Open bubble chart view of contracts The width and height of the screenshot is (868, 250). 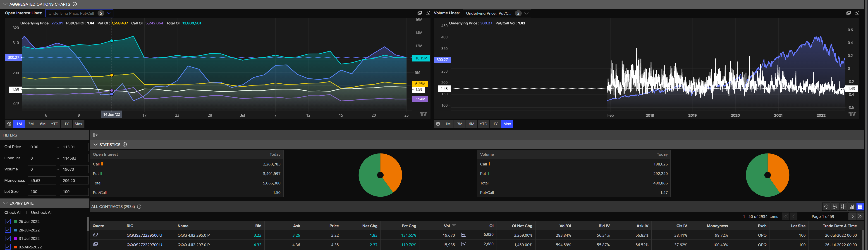pyautogui.click(x=835, y=207)
